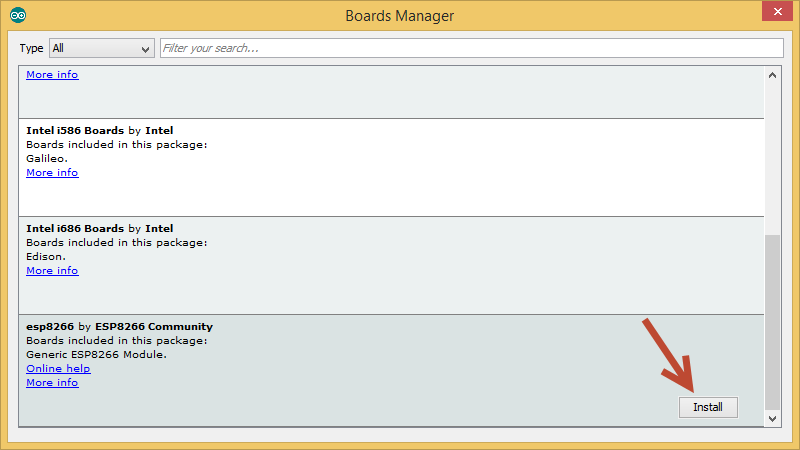Click the Type label

(31, 48)
